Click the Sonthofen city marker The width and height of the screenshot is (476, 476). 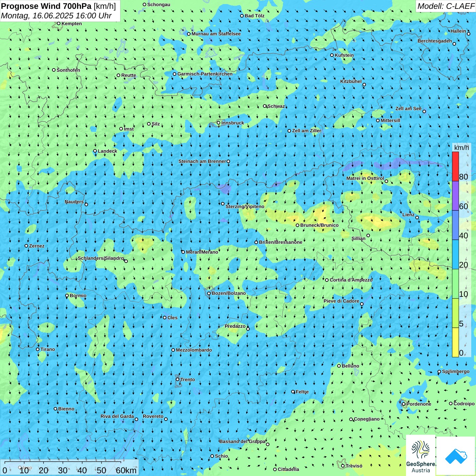pos(54,70)
